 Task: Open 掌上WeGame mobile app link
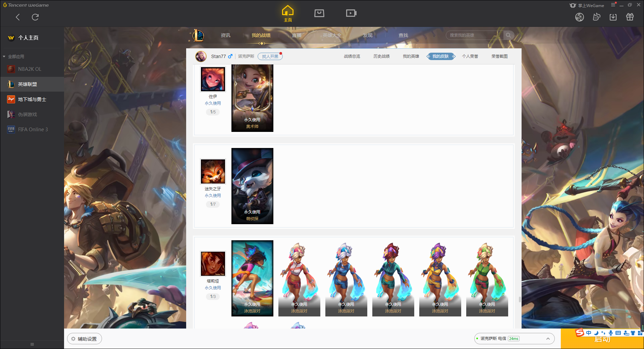[587, 5]
